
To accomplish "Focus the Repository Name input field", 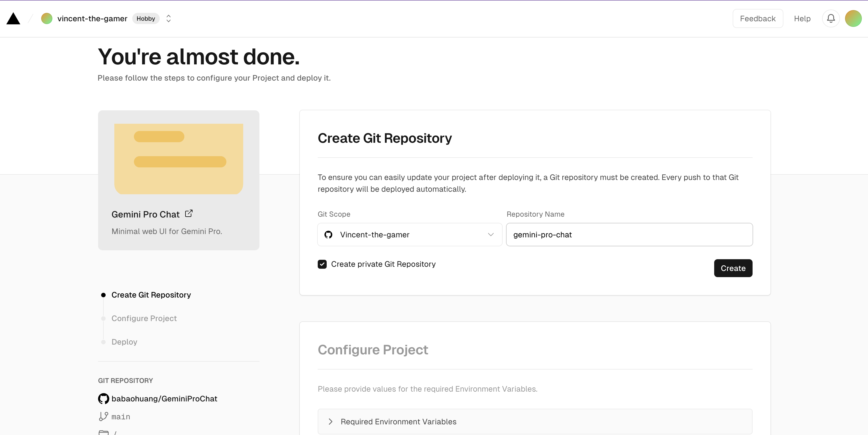I will 629,235.
